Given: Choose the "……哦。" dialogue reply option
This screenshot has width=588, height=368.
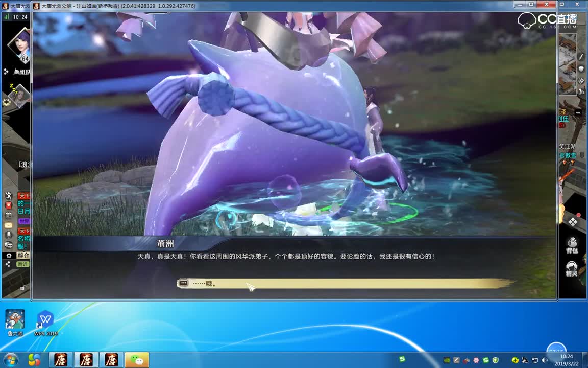Looking at the screenshot, I should (x=345, y=284).
